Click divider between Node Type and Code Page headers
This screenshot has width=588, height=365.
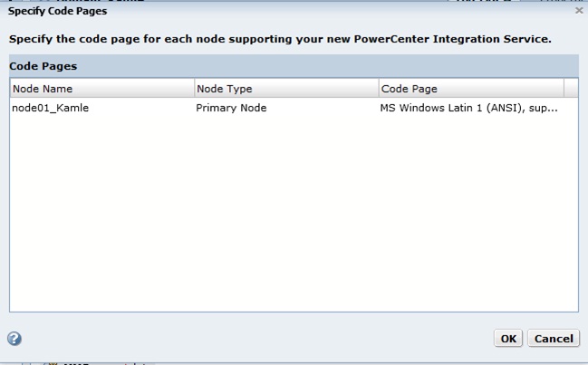click(x=379, y=89)
